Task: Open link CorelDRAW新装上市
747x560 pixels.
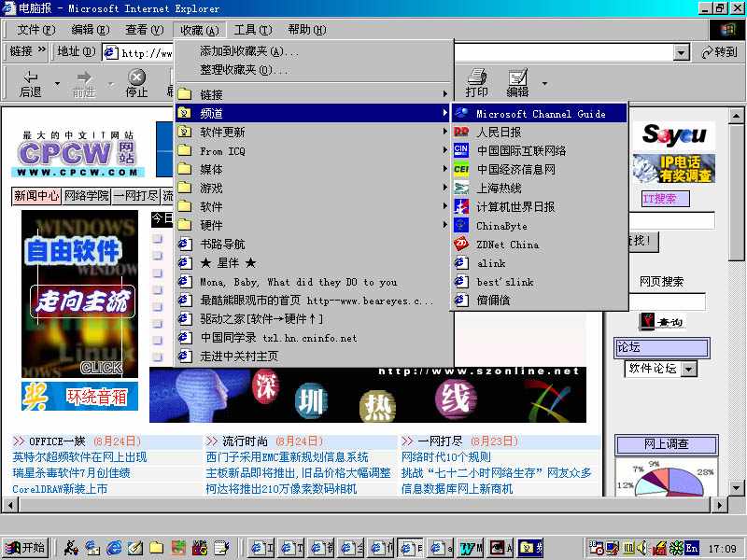Action: [x=60, y=489]
